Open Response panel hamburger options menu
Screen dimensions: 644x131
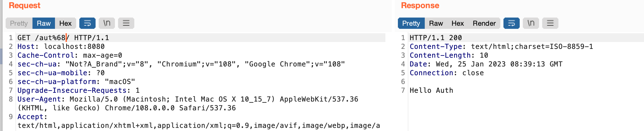pyautogui.click(x=550, y=23)
